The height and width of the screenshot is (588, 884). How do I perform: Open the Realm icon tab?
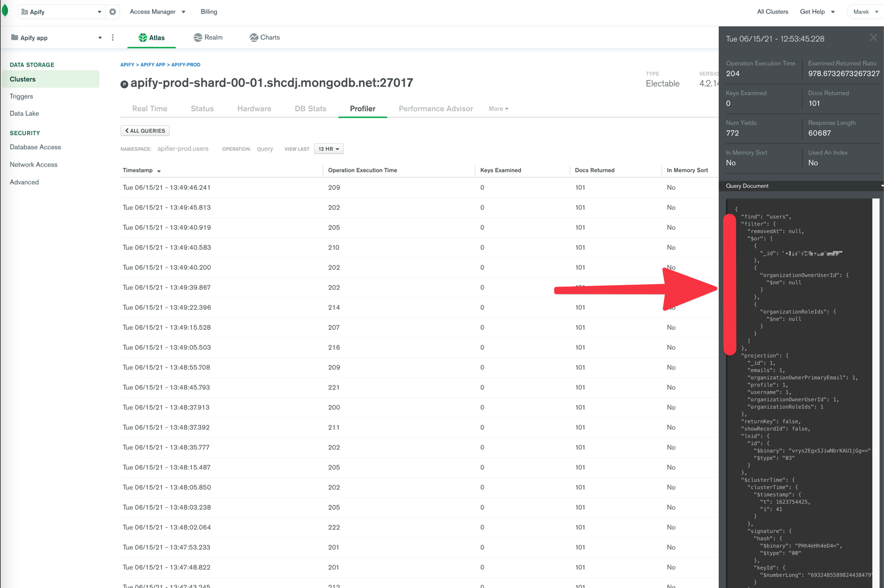(x=198, y=38)
